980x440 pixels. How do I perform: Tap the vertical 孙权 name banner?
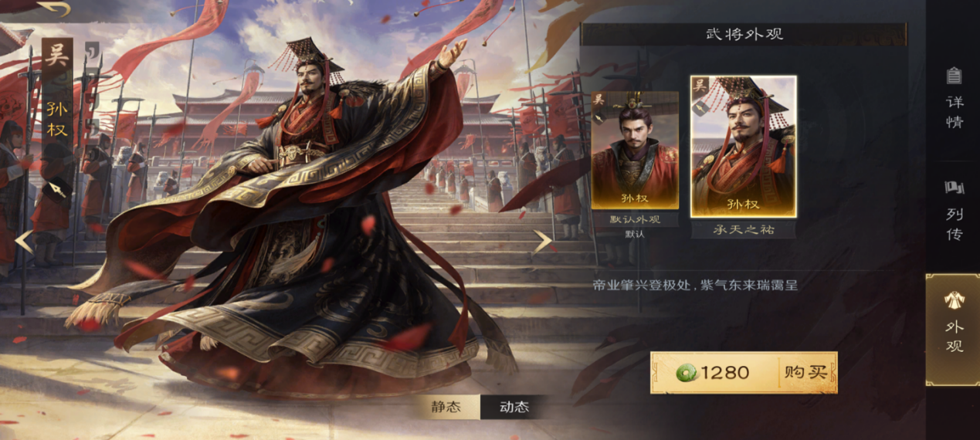(x=57, y=120)
